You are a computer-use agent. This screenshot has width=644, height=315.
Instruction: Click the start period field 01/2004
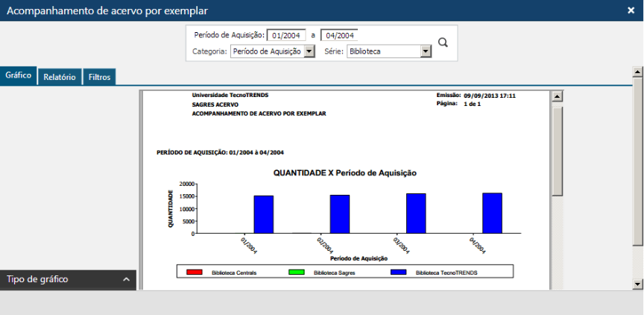(285, 35)
